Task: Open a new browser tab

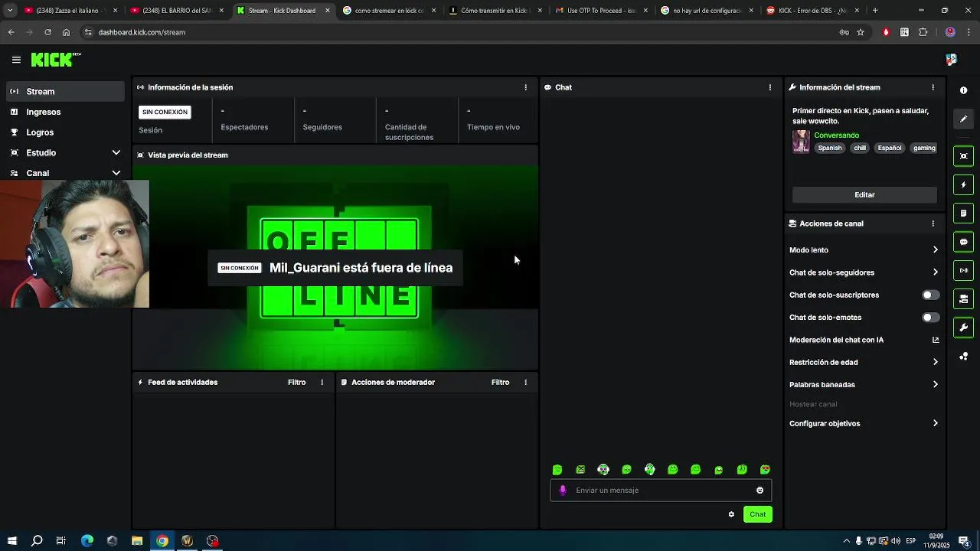Action: [x=875, y=11]
